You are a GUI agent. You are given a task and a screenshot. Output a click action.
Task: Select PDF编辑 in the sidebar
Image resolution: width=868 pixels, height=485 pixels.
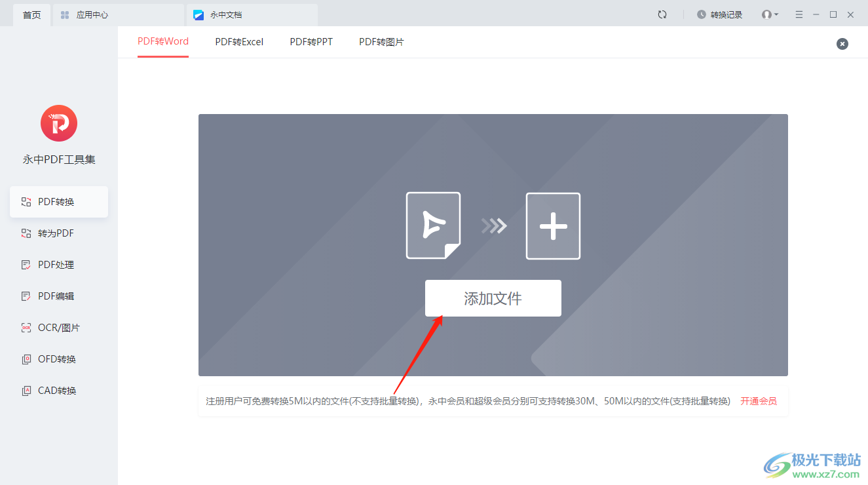click(x=59, y=296)
